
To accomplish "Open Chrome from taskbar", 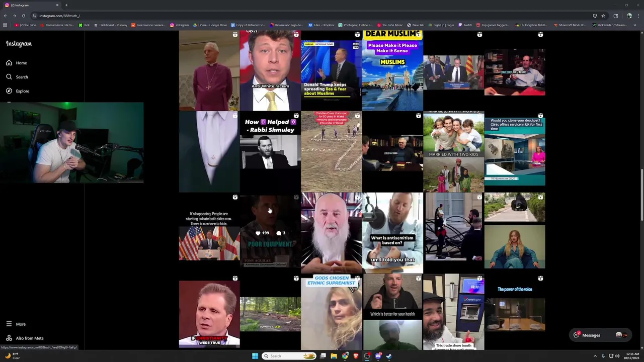I will tap(345, 356).
